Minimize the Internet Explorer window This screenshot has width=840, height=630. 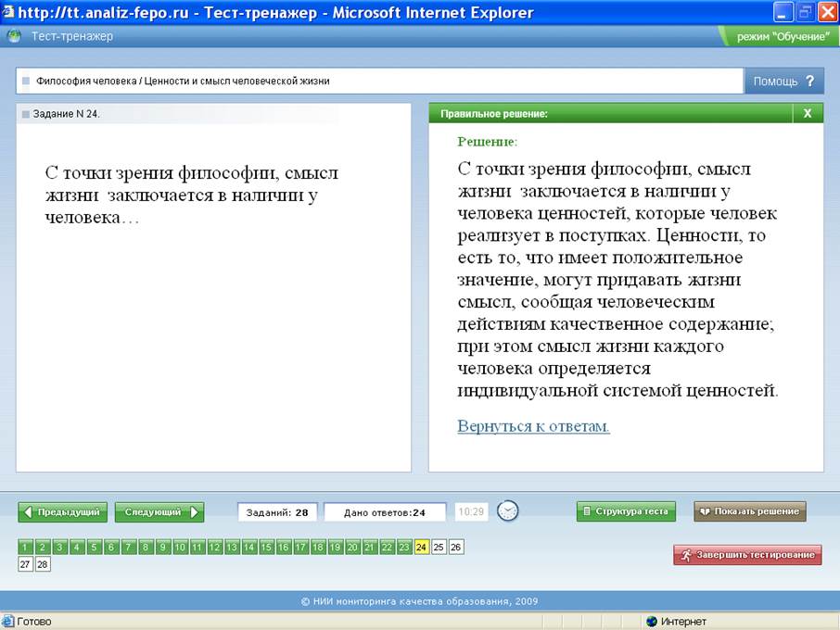click(x=783, y=12)
